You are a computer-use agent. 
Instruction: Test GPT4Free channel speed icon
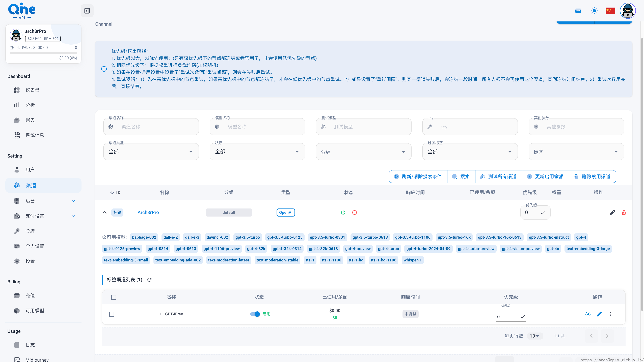[588, 314]
